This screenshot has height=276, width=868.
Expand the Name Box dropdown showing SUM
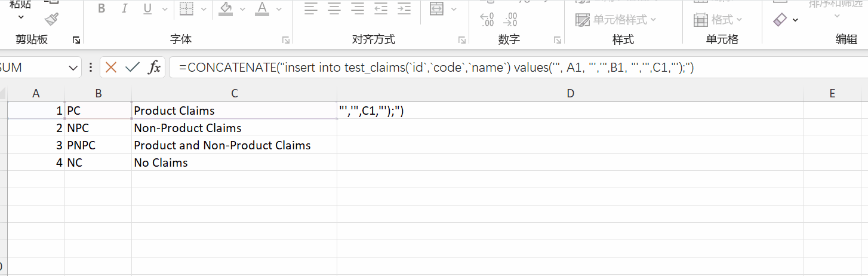(74, 68)
